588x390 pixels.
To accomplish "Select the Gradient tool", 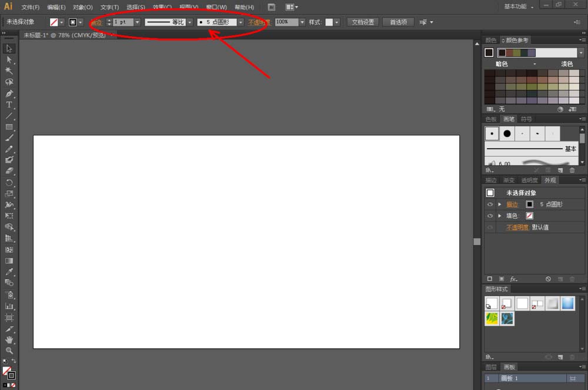I will (9, 261).
